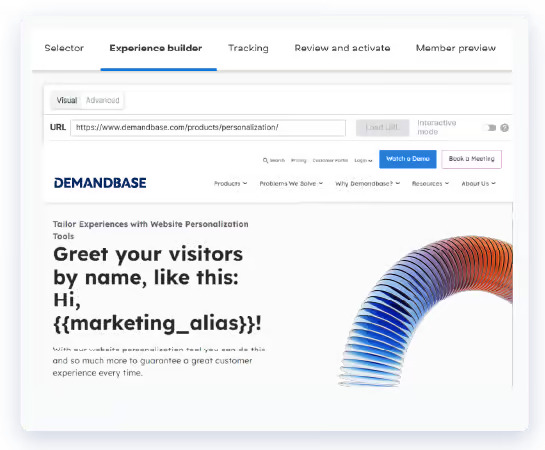Select the 'Greet your visitors' headline text

(148, 254)
